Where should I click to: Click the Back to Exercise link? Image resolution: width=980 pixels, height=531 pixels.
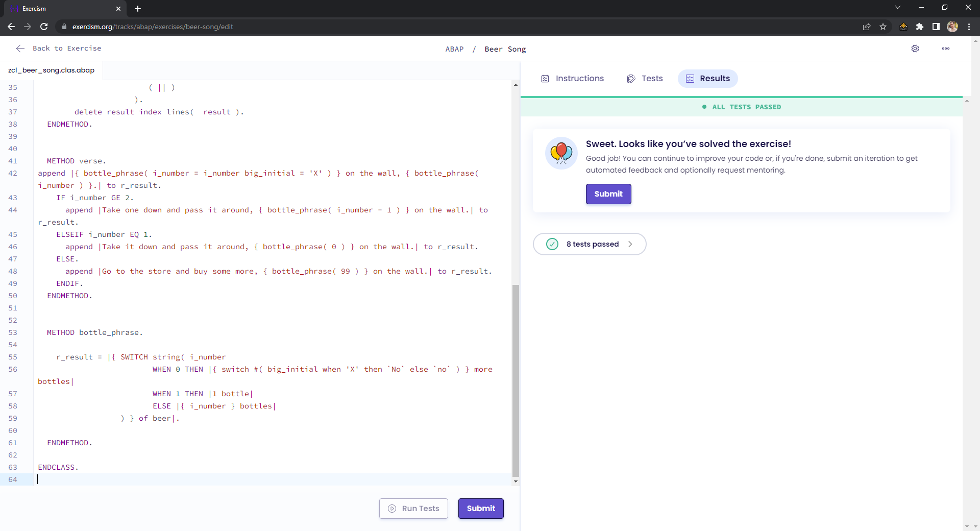coord(67,49)
